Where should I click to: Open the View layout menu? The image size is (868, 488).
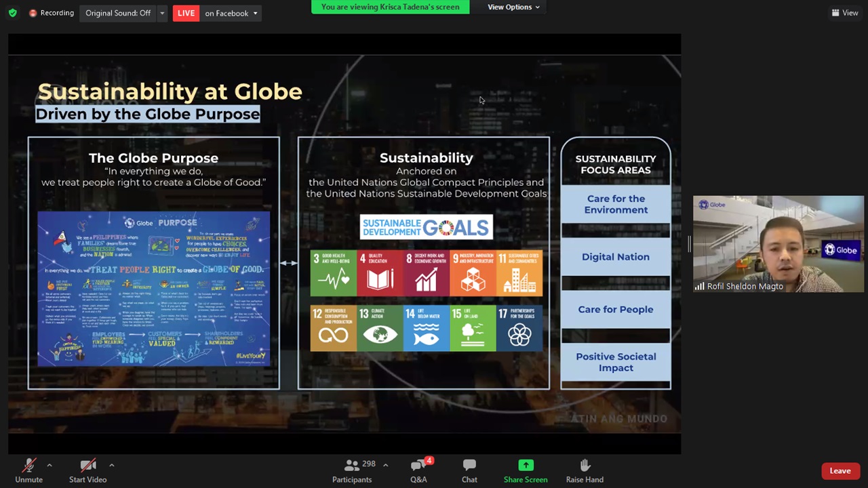click(x=845, y=13)
